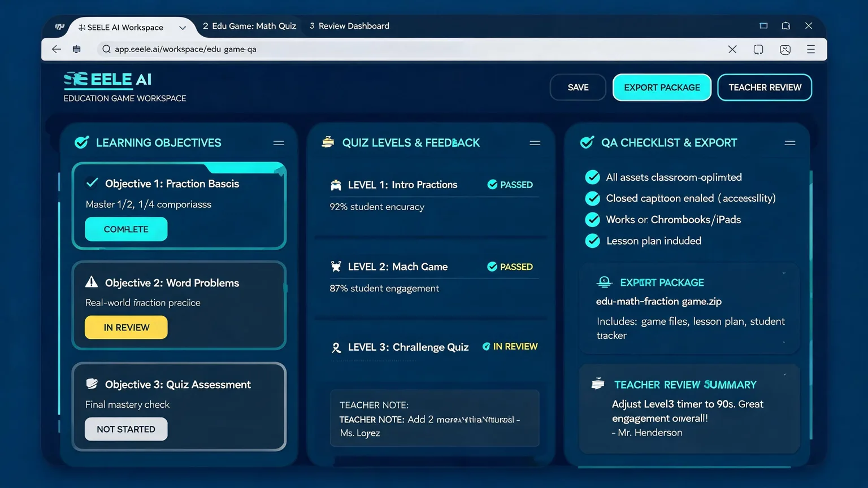Collapse the Quiz Levels & Feedback panel

click(535, 143)
